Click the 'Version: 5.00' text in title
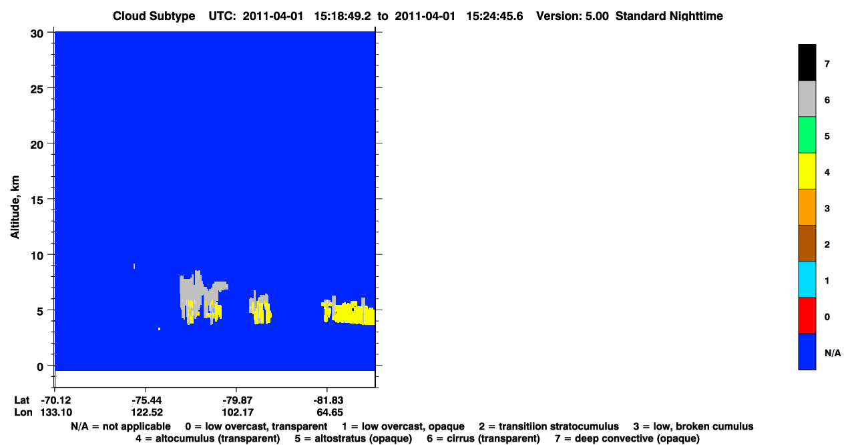 [572, 15]
